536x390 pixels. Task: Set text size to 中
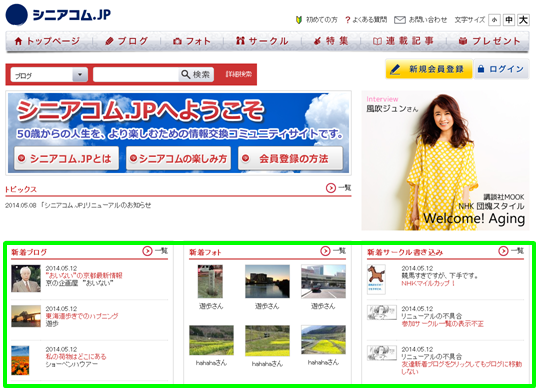pyautogui.click(x=509, y=20)
